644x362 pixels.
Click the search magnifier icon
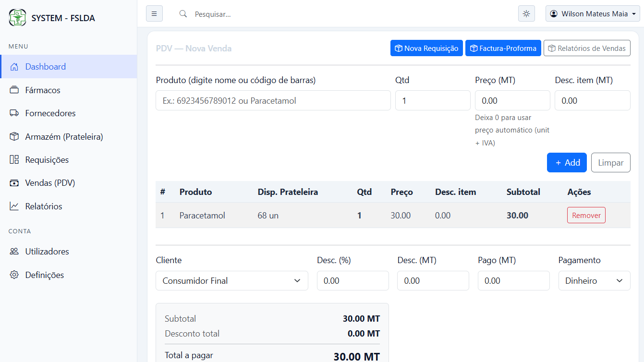[x=183, y=14]
